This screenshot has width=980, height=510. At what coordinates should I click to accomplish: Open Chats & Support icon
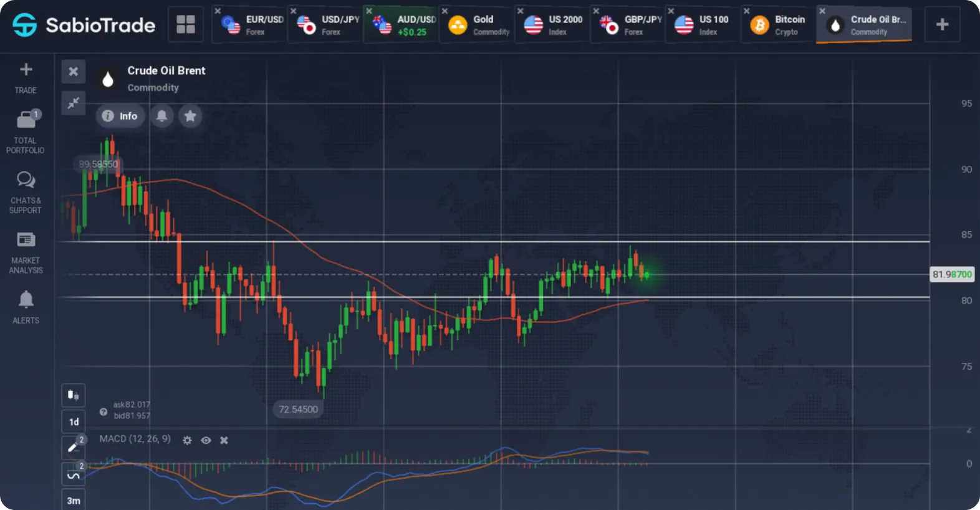pos(26,180)
